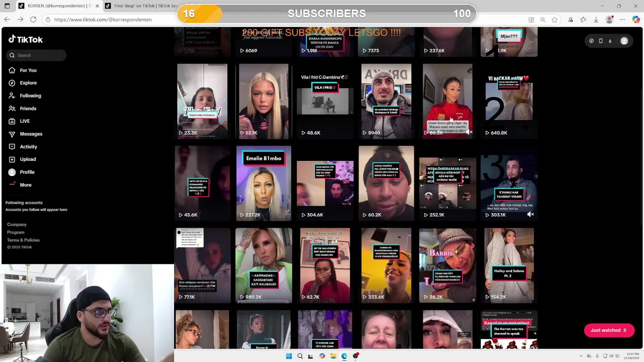Image resolution: width=644 pixels, height=362 pixels.
Task: Open the video with 252.1K views
Action: pos(447,184)
